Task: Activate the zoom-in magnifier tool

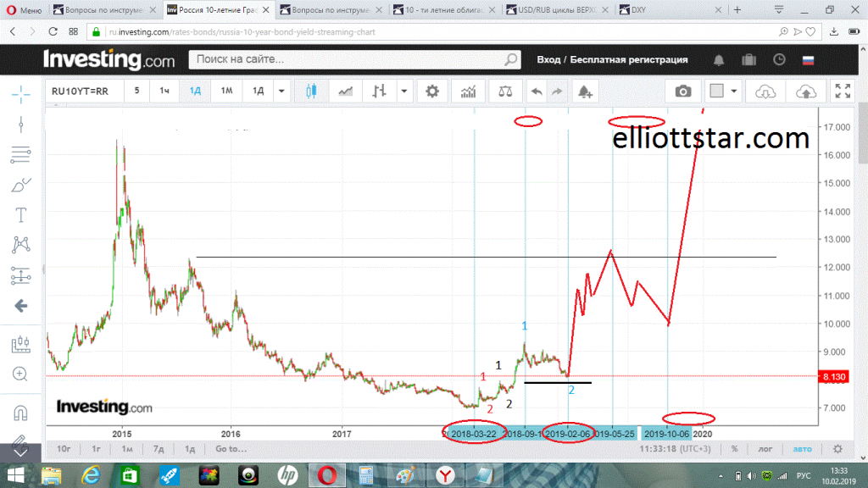Action: tap(20, 374)
